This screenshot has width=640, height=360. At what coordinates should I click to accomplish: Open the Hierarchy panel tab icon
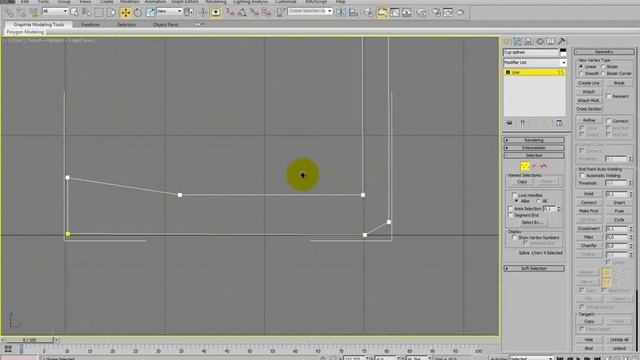pos(529,41)
